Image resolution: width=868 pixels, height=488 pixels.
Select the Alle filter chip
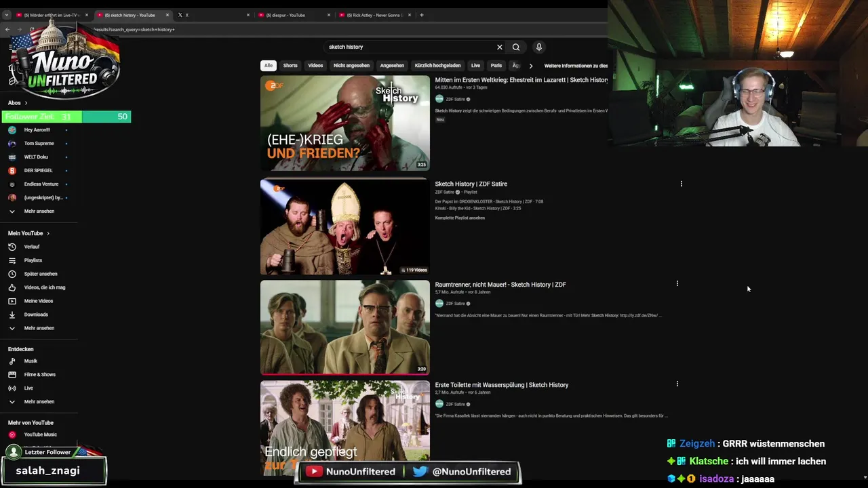[269, 66]
